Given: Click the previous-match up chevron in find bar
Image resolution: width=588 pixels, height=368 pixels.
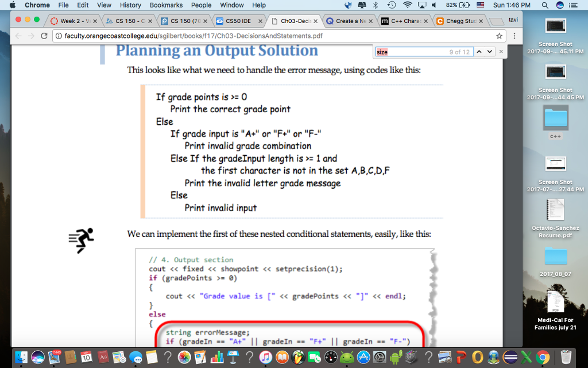Looking at the screenshot, I should coord(479,51).
